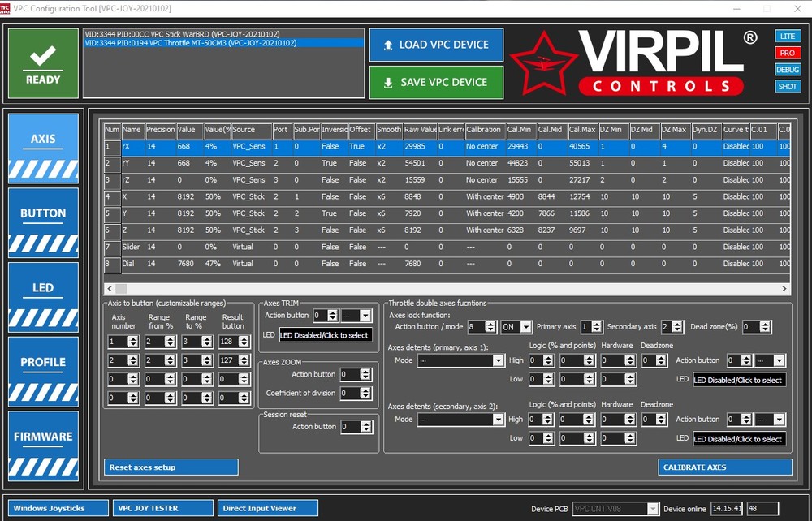Screen dimensions: 812x521
Task: Click the LOAD VPC DEVICE upload button
Action: coord(436,45)
